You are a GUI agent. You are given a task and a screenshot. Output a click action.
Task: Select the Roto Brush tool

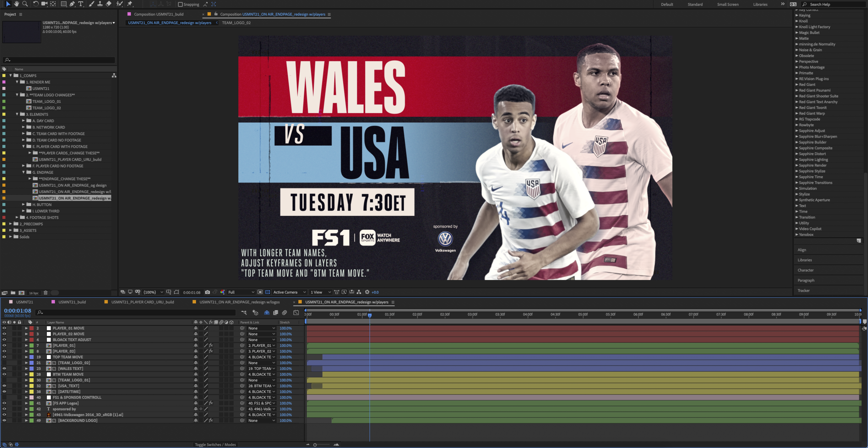coord(119,4)
